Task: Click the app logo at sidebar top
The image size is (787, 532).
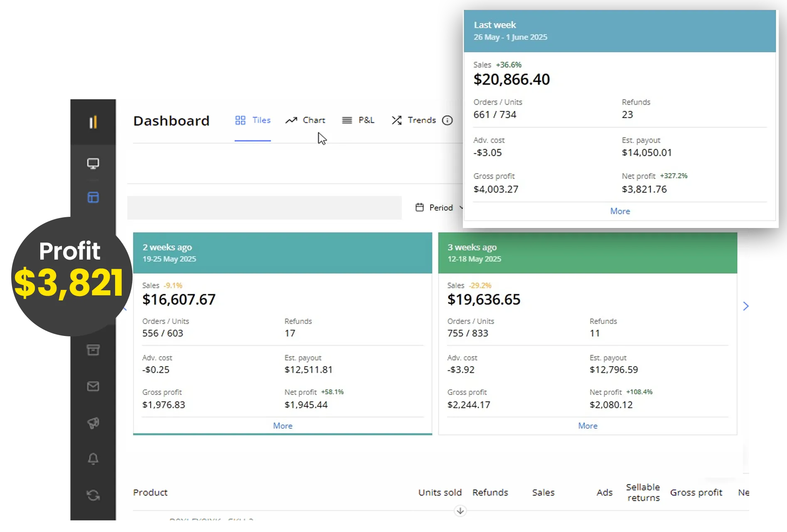Action: (x=93, y=122)
